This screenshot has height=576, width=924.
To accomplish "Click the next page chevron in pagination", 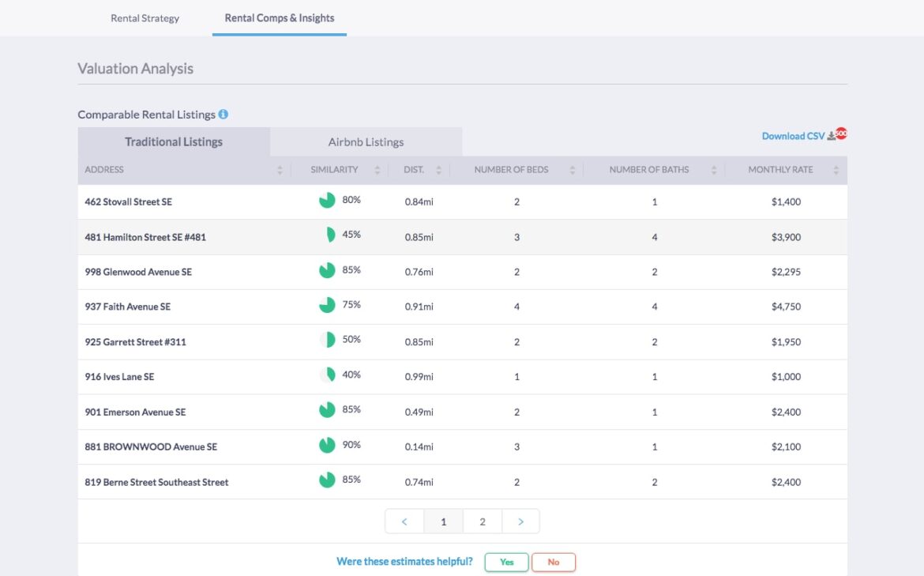I will (521, 521).
